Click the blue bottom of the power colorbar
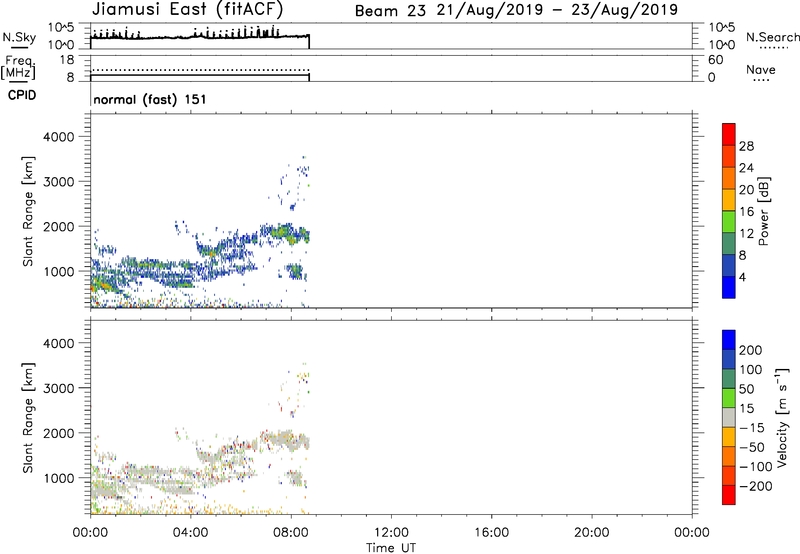800x554 pixels. point(729,287)
